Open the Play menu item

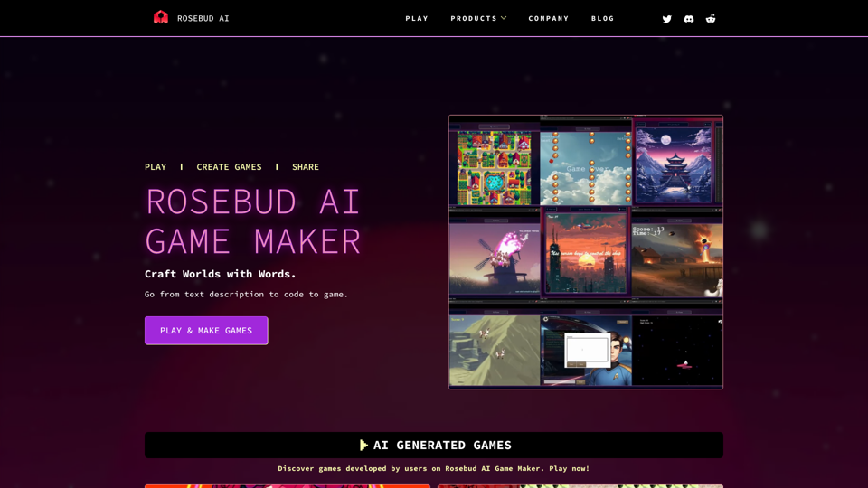click(x=417, y=18)
